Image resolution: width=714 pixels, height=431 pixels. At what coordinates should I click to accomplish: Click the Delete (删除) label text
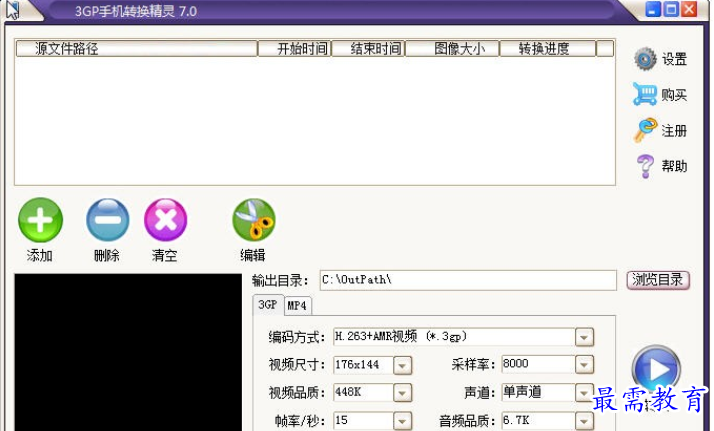click(107, 255)
